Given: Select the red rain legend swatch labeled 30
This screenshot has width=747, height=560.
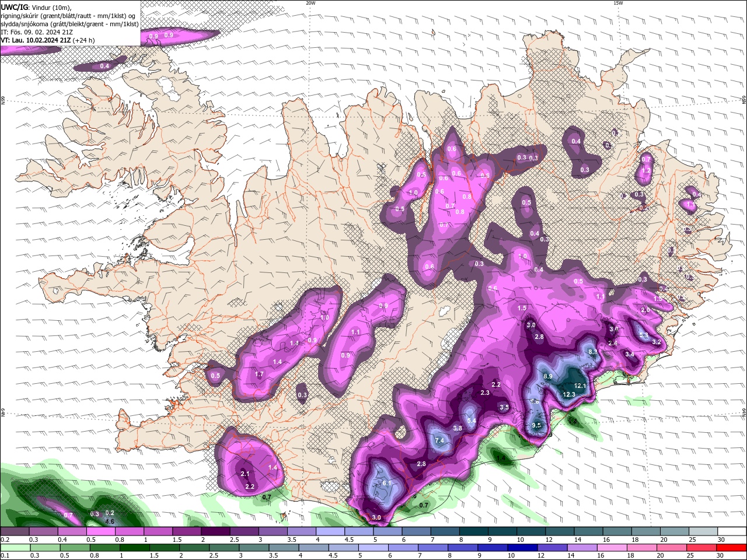Looking at the screenshot, I should [x=732, y=547].
